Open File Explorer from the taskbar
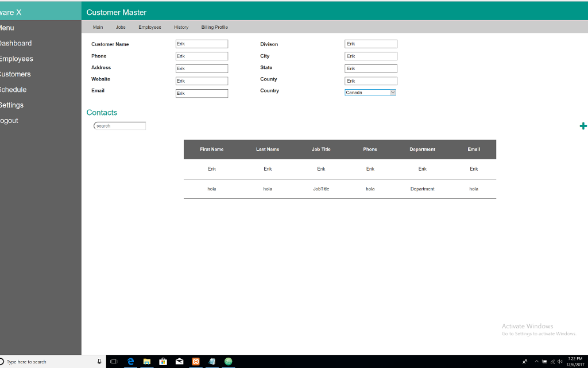The height and width of the screenshot is (368, 588). (x=146, y=362)
